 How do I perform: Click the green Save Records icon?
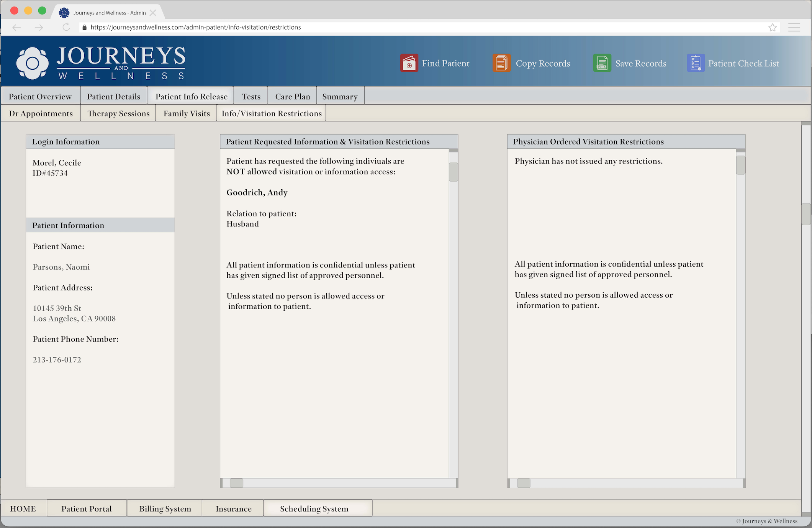coord(602,63)
